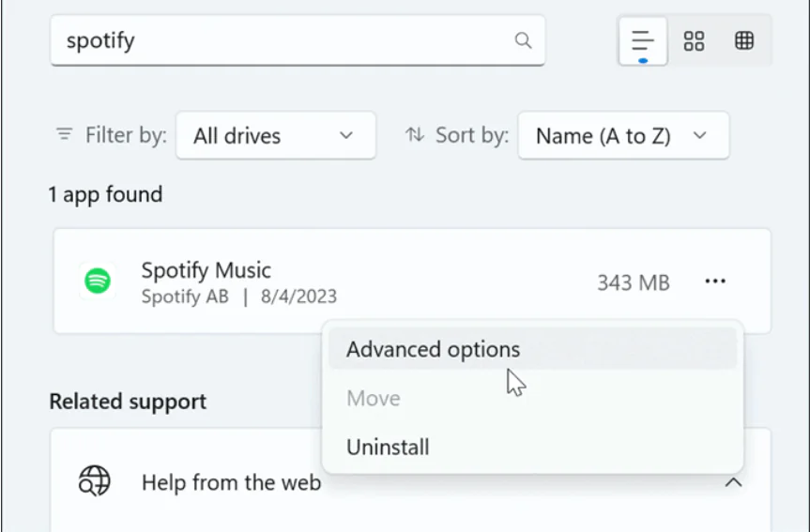Choose Advanced options from context menu
810x532 pixels.
[x=433, y=350]
